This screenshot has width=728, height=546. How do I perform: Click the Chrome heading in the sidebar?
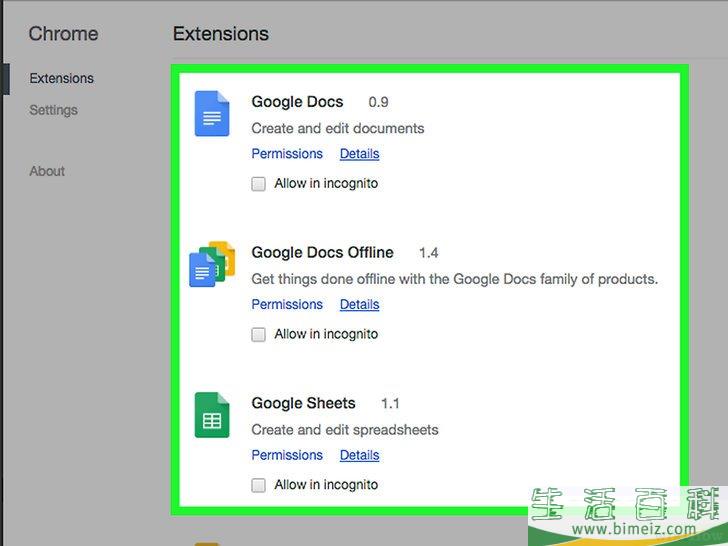coord(63,34)
